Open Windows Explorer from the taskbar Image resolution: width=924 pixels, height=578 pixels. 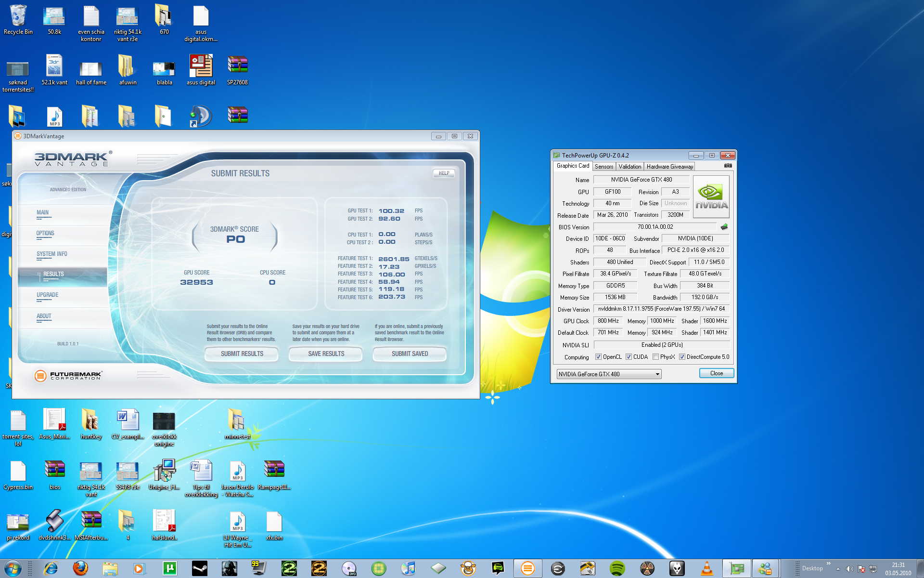click(110, 568)
